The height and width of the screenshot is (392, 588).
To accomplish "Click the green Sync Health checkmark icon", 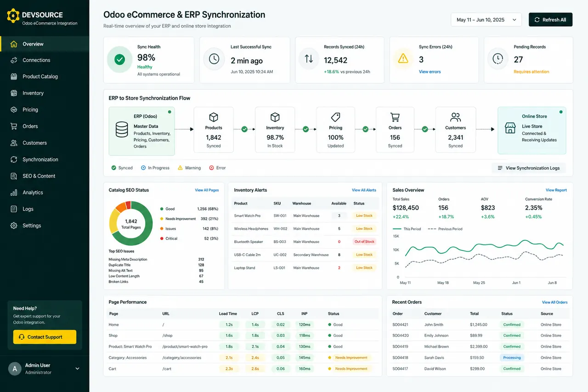I will coord(119,60).
